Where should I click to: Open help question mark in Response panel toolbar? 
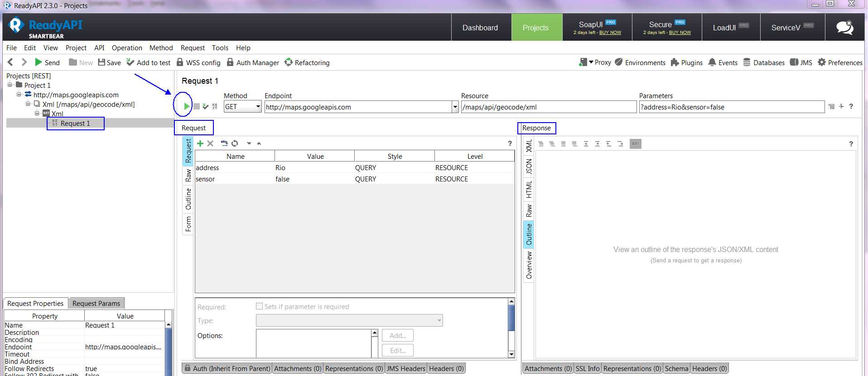[851, 144]
